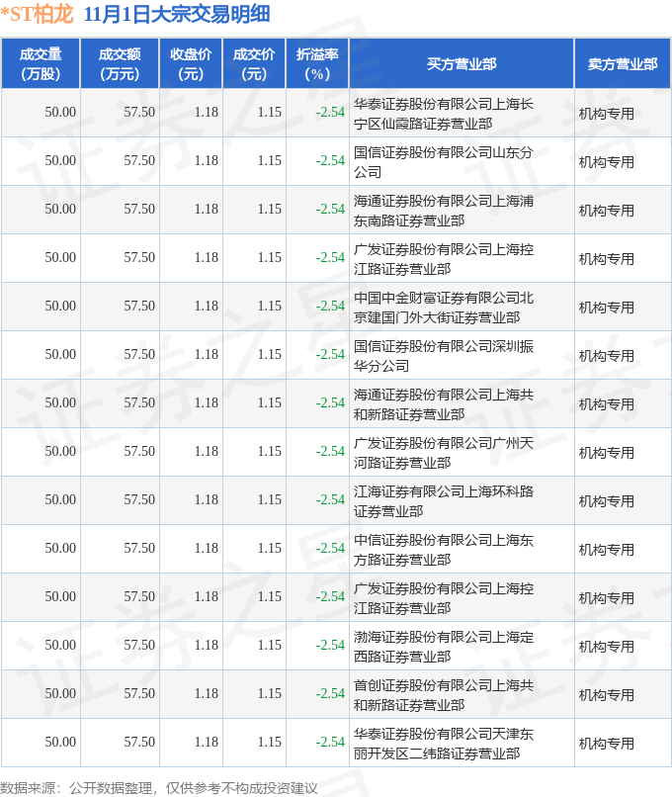Select buyer 华泰证券上海长宁区仙霞路证券营业部
672x797 pixels.
444,114
